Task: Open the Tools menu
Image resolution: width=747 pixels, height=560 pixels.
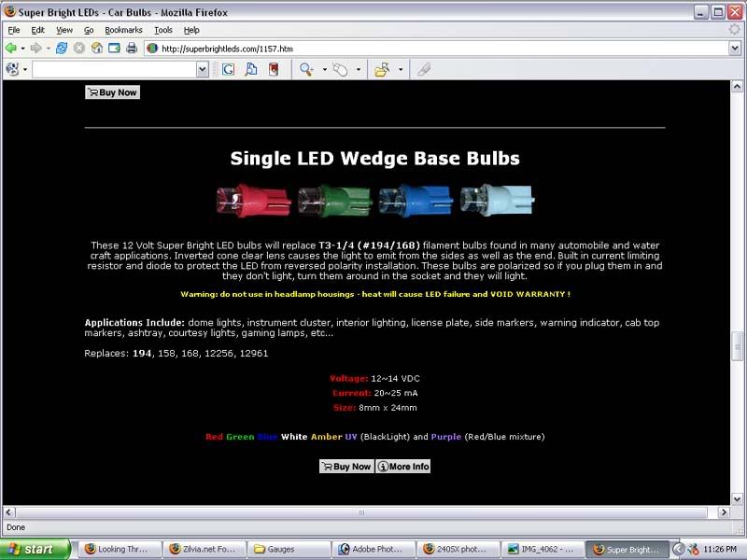Action: 162,30
